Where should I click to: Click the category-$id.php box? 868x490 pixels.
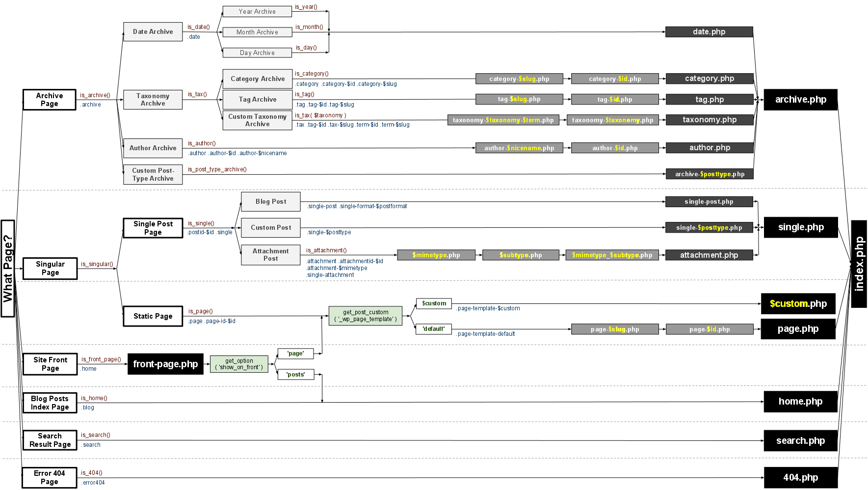[x=615, y=79]
